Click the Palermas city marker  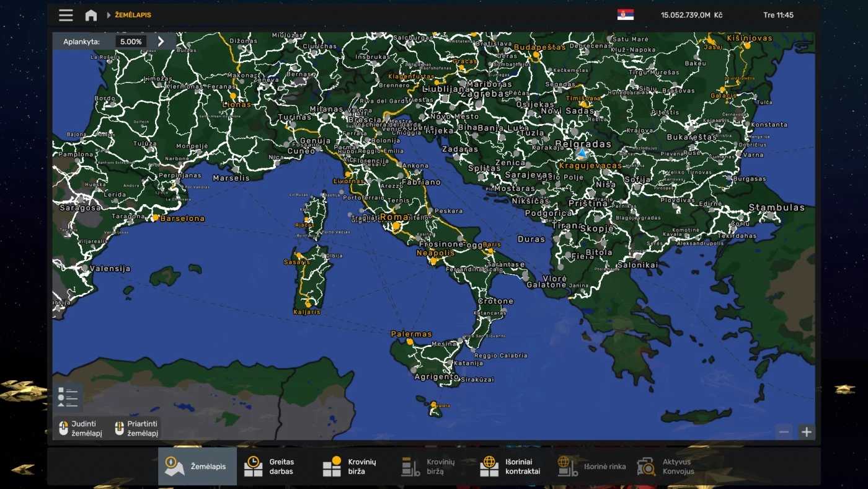[410, 341]
